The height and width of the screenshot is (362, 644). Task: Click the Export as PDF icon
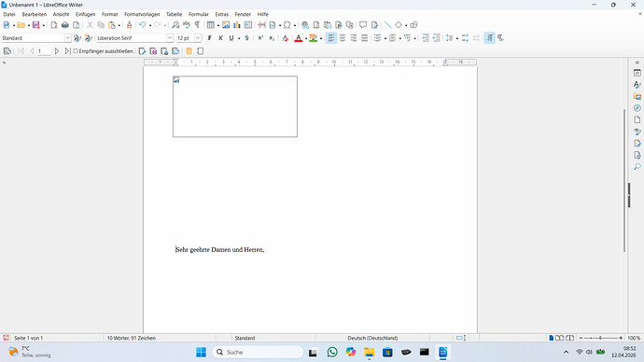coord(54,25)
